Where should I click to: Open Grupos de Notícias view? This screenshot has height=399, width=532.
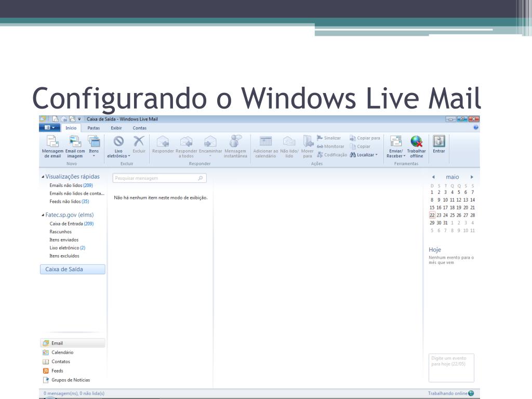(x=66, y=380)
